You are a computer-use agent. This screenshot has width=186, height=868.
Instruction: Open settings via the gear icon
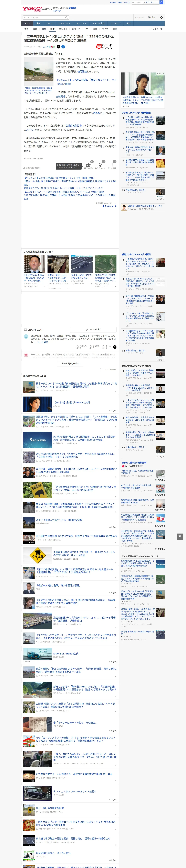click(161, 18)
